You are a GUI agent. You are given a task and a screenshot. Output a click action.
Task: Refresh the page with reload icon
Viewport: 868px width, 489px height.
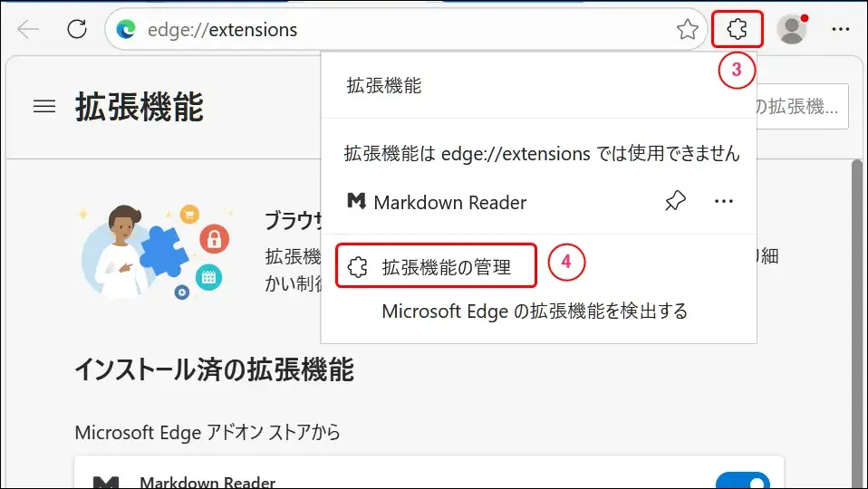[x=77, y=30]
